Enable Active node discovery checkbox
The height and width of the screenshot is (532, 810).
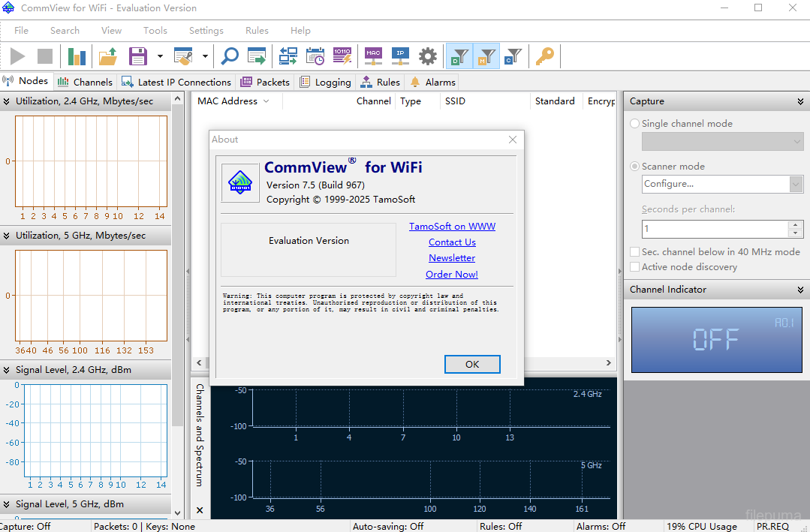[635, 267]
